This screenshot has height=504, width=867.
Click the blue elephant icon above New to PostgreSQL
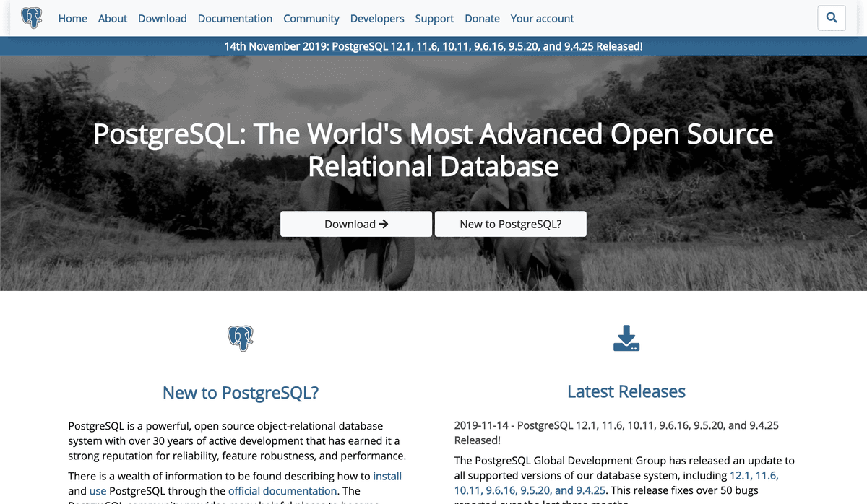[x=241, y=337]
